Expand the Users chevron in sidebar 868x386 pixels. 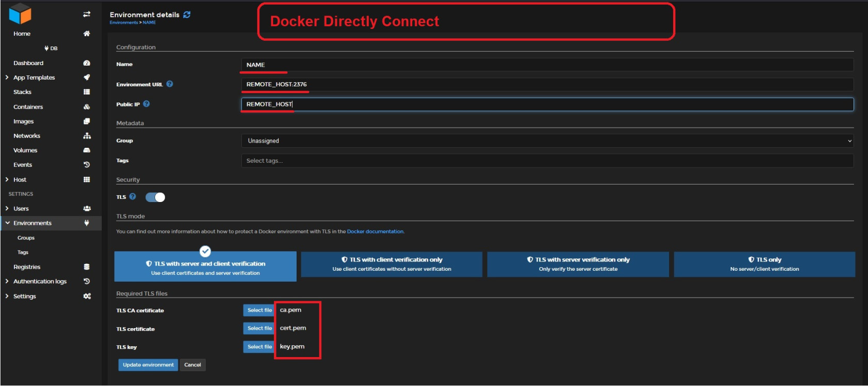point(7,209)
